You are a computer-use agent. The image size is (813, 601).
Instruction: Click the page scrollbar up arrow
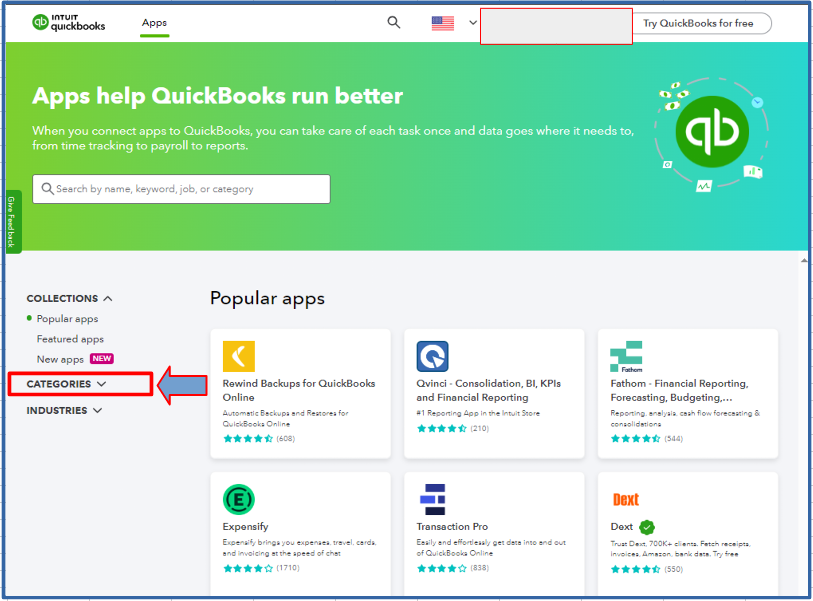(804, 260)
